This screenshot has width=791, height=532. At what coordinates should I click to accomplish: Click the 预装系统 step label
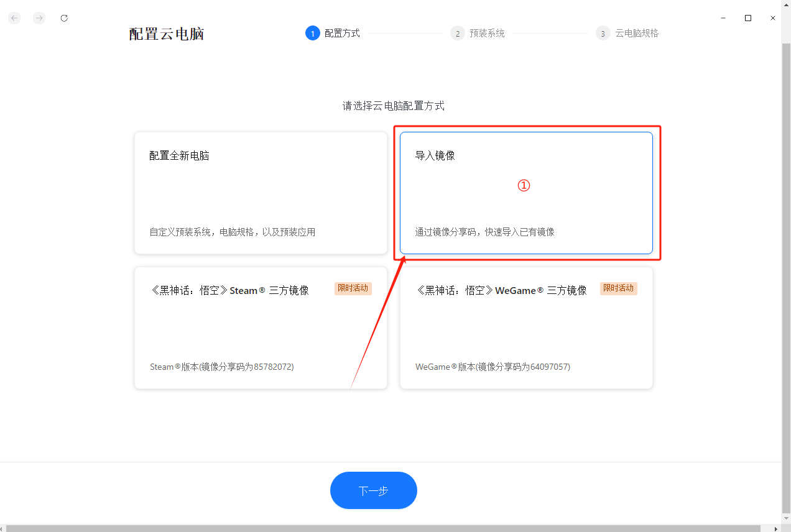487,33
